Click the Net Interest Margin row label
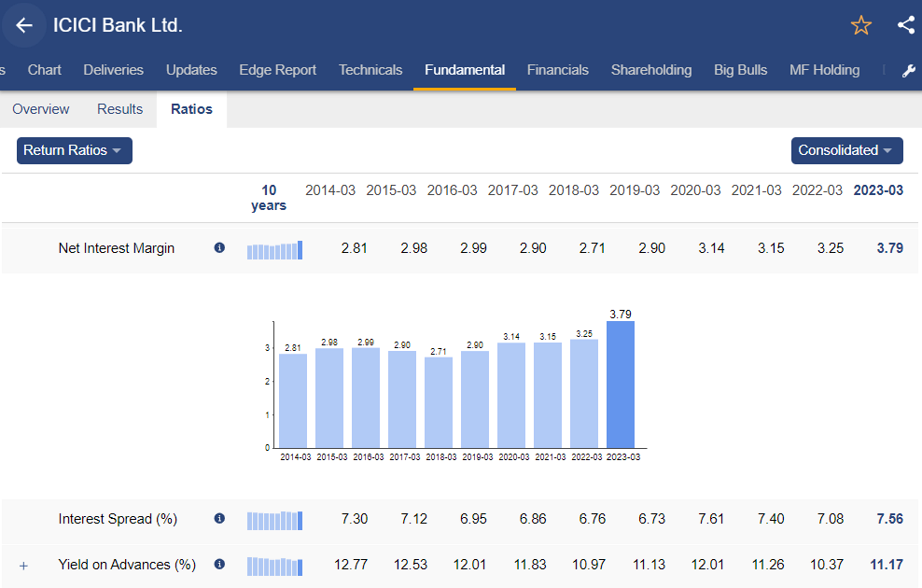The height and width of the screenshot is (588, 922). (117, 248)
